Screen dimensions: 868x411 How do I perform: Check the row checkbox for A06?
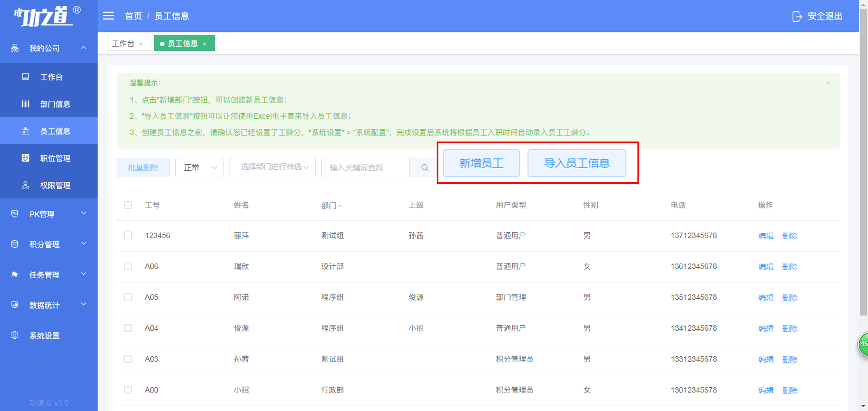128,266
